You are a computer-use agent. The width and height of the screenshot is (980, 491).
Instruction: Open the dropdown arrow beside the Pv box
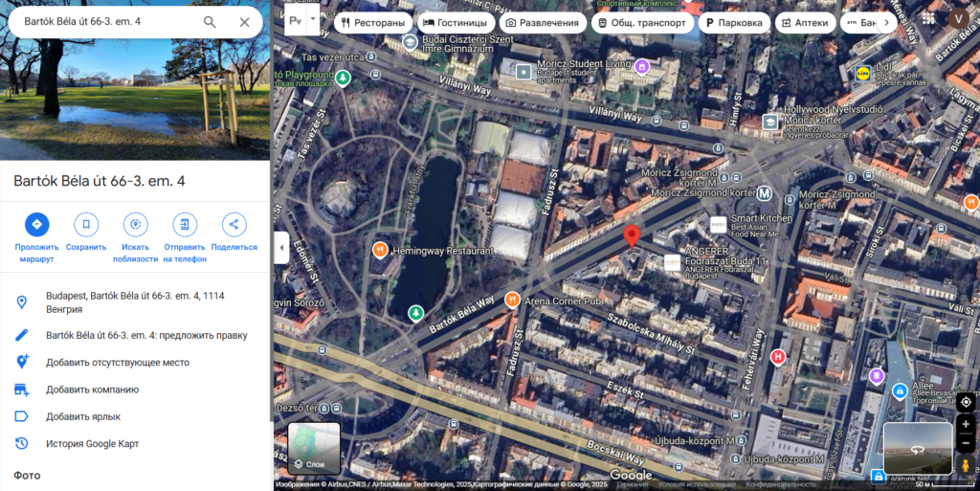tap(313, 20)
